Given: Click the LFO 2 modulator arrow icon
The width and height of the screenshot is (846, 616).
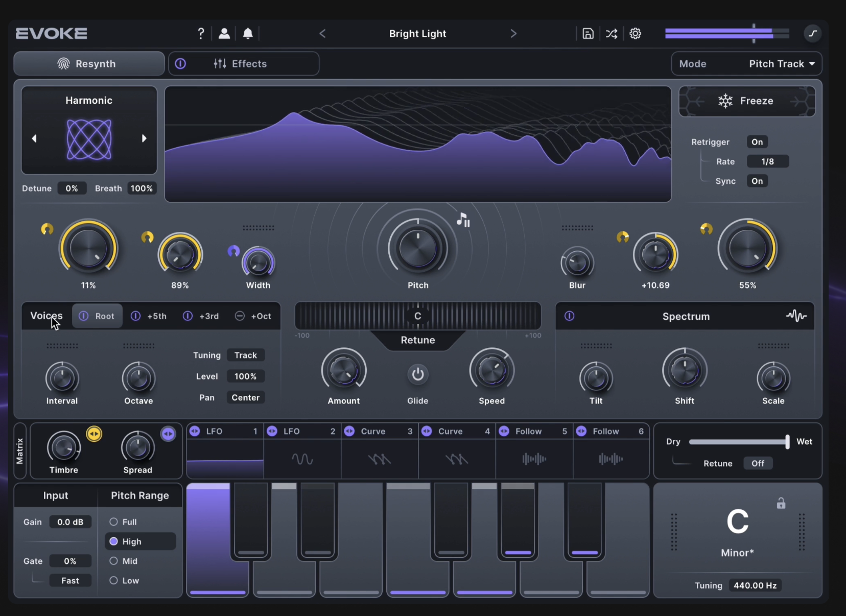Looking at the screenshot, I should (272, 431).
